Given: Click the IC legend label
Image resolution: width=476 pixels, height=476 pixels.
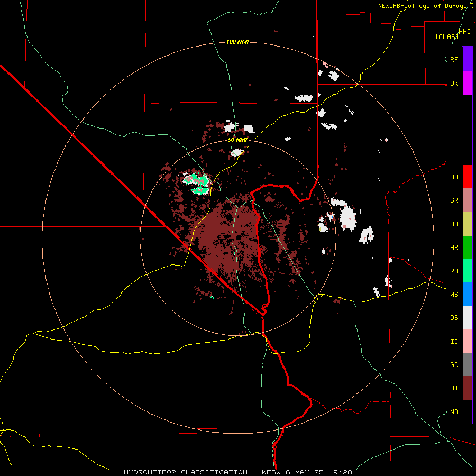Looking at the screenshot, I should click(454, 342).
